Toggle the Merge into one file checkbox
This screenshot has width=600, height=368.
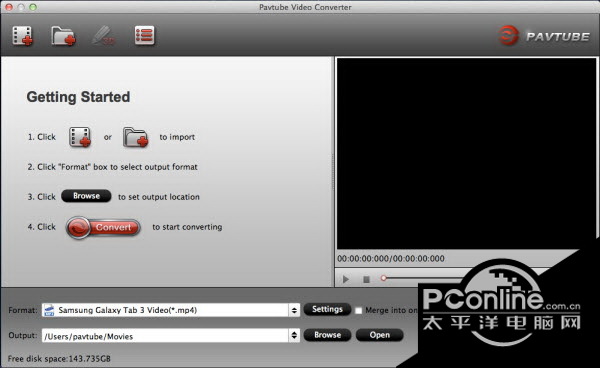pyautogui.click(x=359, y=310)
